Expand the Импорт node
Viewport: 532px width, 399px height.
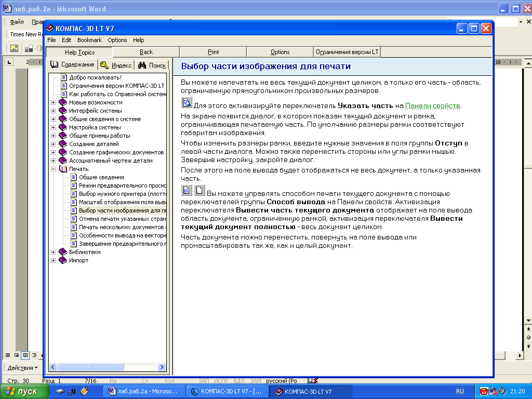[54, 260]
